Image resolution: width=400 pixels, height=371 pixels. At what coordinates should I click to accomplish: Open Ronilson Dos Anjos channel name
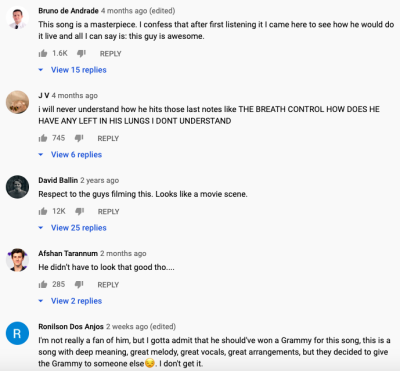pos(71,327)
